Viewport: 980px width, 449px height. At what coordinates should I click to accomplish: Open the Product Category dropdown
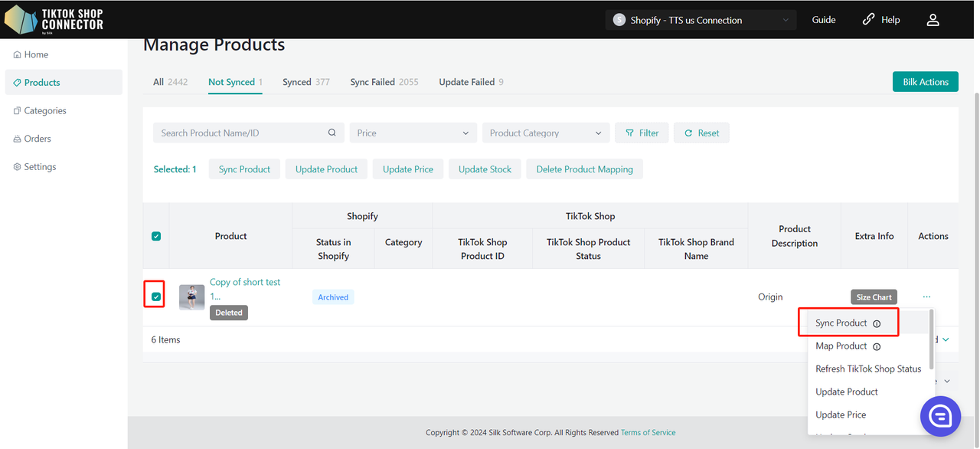pos(546,133)
